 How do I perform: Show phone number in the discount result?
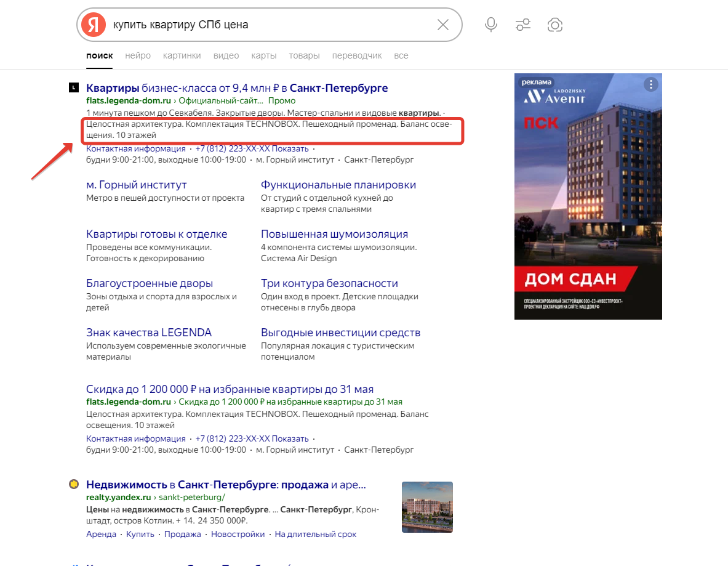tap(252, 439)
